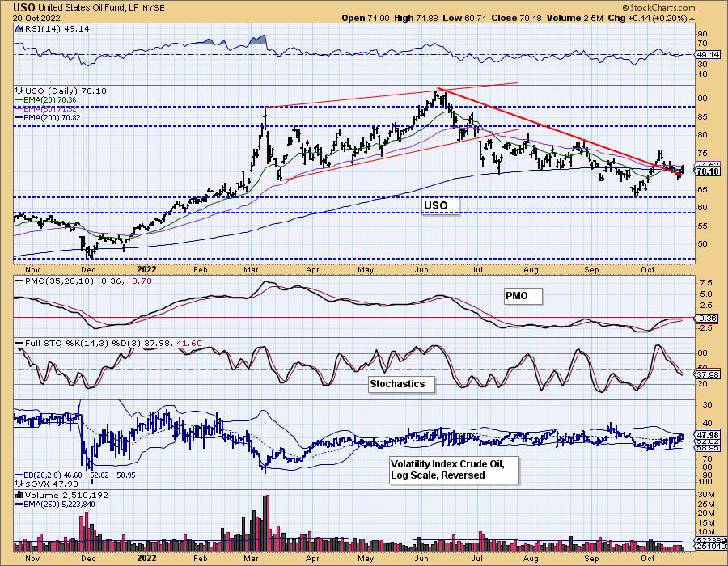
Task: Click the 55 label on the price axis
Action: click(x=702, y=226)
